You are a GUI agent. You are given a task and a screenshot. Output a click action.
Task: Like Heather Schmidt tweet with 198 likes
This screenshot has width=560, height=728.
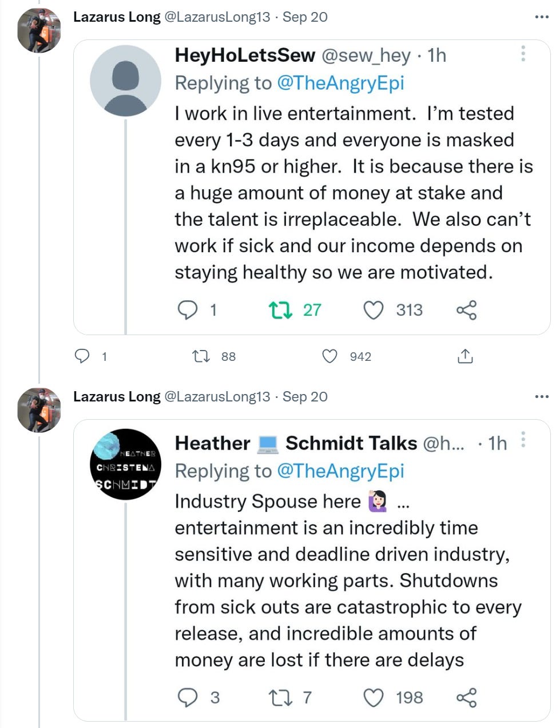click(x=374, y=698)
